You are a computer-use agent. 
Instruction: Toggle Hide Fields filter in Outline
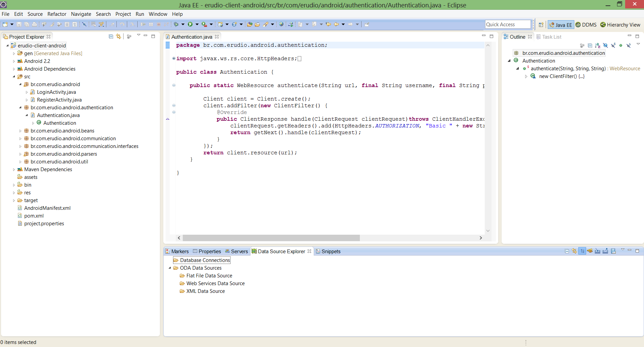pyautogui.click(x=605, y=45)
